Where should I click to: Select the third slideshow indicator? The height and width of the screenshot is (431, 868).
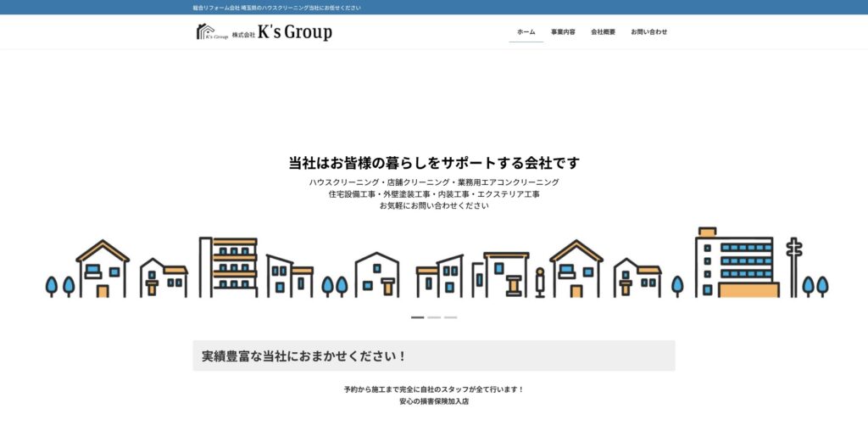451,317
